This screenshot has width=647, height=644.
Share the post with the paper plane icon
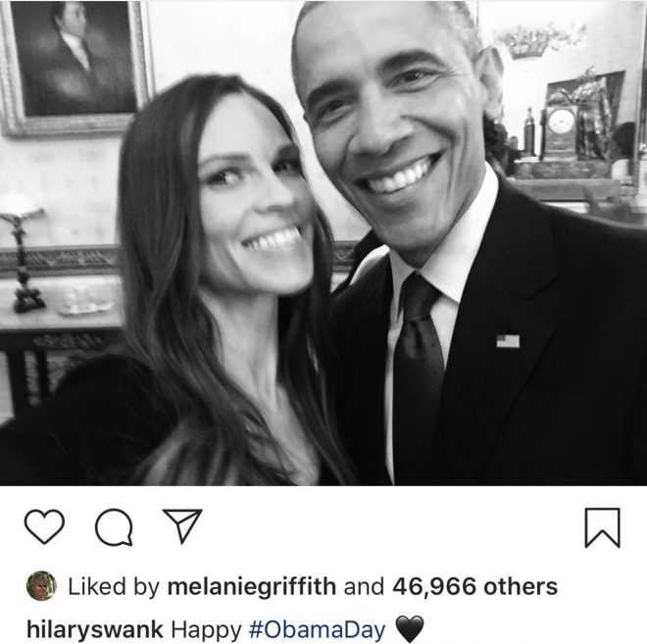[182, 527]
